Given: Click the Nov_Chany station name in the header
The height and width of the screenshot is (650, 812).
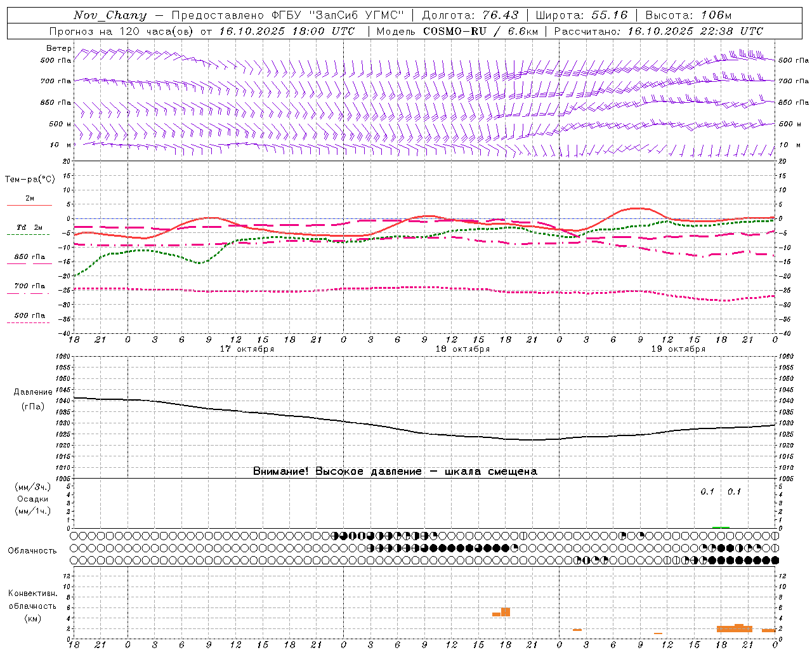Looking at the screenshot, I should pos(110,15).
